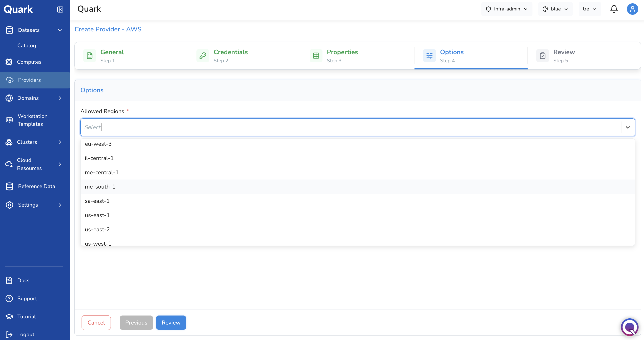Select region eu-west-3
The height and width of the screenshot is (340, 644).
(x=357, y=144)
